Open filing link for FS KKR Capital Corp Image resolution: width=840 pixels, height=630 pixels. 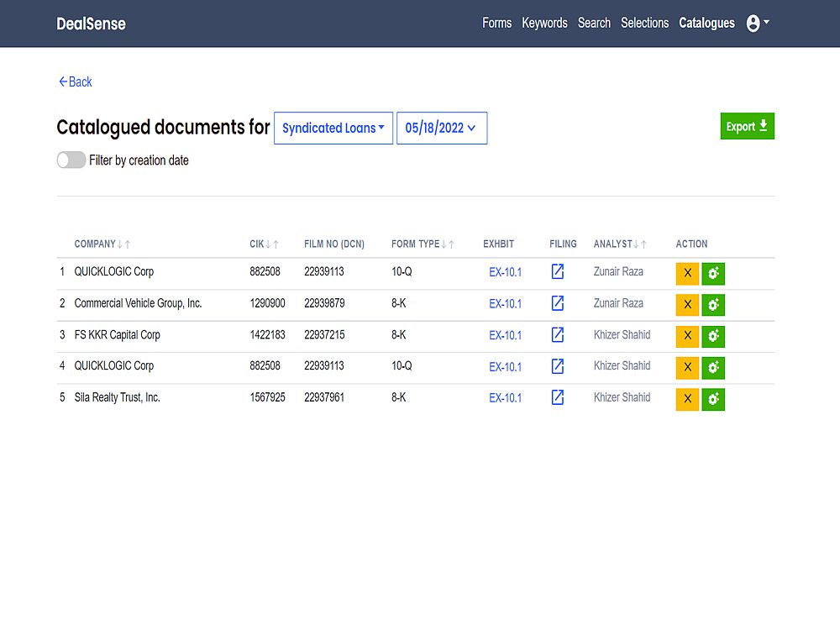(557, 335)
